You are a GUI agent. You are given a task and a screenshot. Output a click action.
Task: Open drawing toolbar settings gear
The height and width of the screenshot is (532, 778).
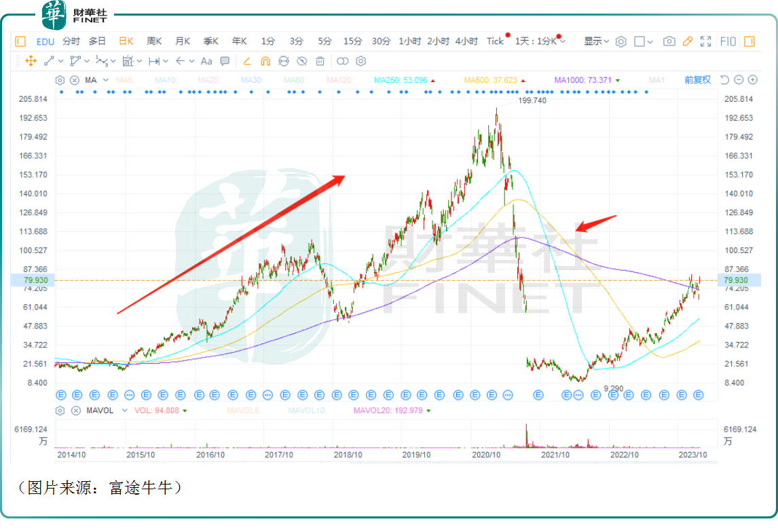tap(360, 61)
